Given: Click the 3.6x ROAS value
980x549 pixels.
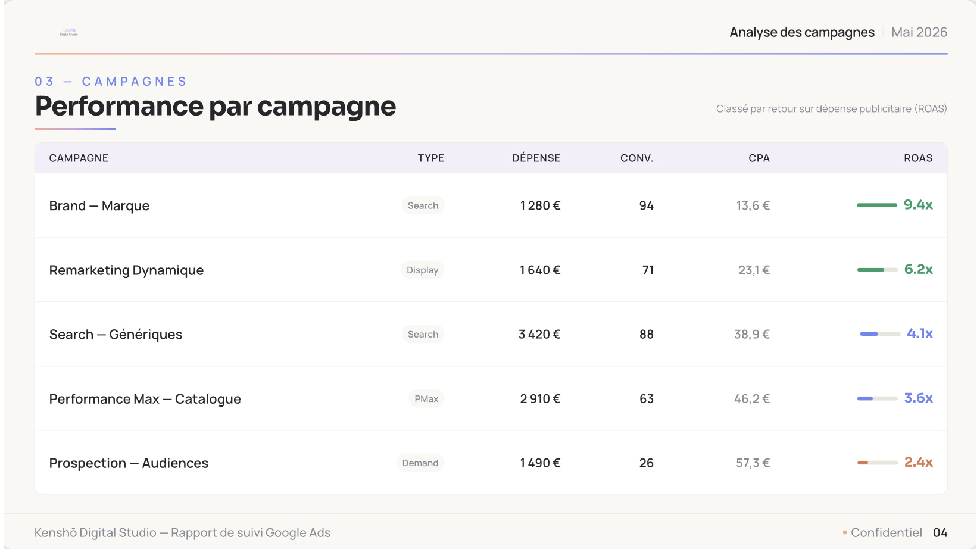Looking at the screenshot, I should pos(919,398).
